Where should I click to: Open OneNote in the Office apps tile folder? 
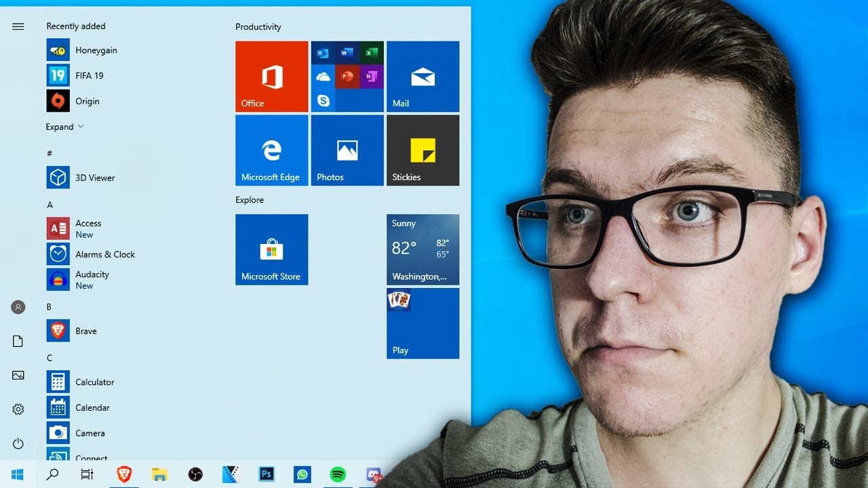372,77
